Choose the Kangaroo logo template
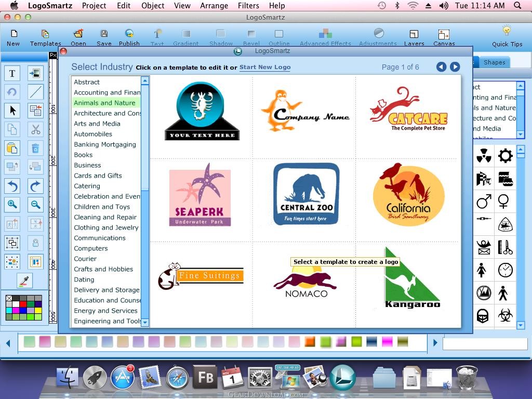 click(413, 278)
